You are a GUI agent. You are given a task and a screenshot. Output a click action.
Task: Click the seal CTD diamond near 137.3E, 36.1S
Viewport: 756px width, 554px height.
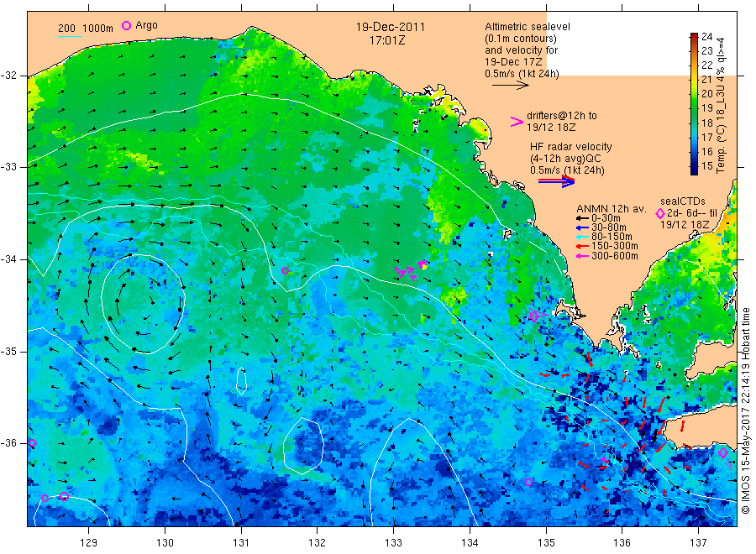coord(722,452)
